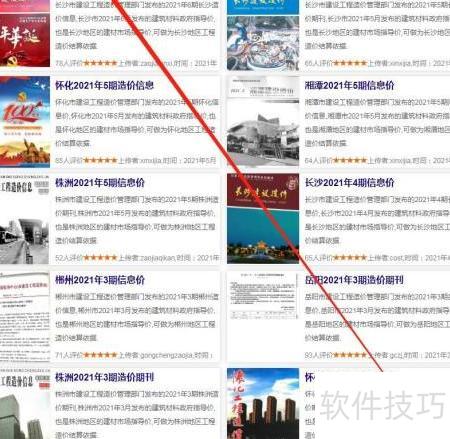The height and width of the screenshot is (439, 450).
Task: Click the 长沙 2021年4期 red cover thumbnail
Action: [x=263, y=219]
